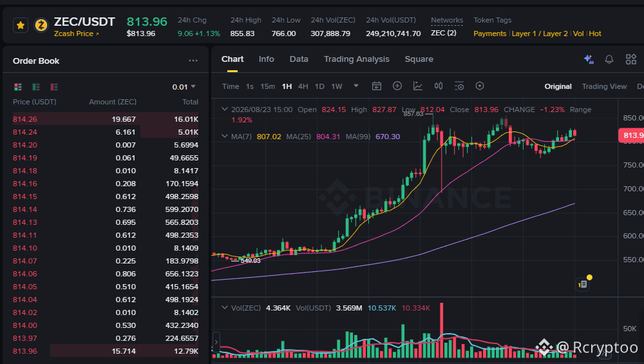Select the 1s chart interval
Screen dimensions: 644x364
click(x=250, y=86)
